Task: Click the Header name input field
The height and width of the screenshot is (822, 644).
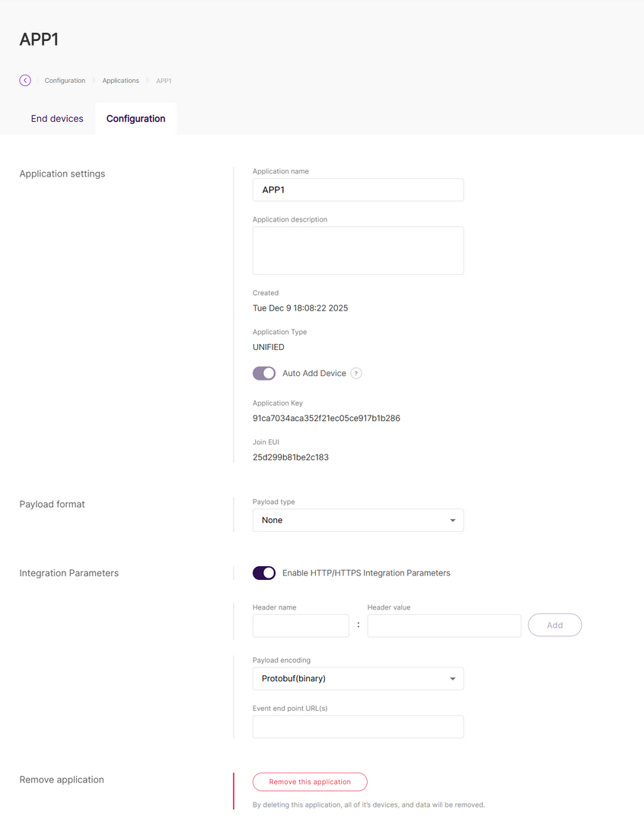Action: click(x=300, y=625)
